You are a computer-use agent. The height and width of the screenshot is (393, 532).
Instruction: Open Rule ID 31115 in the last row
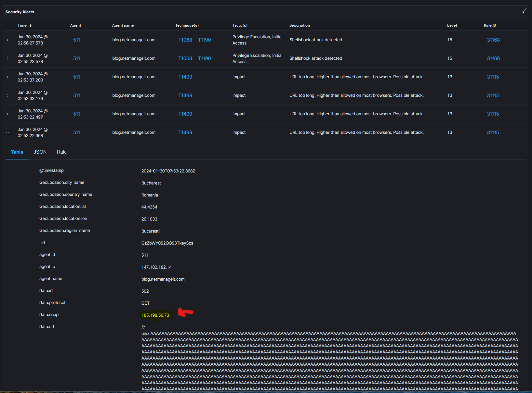[x=493, y=133]
